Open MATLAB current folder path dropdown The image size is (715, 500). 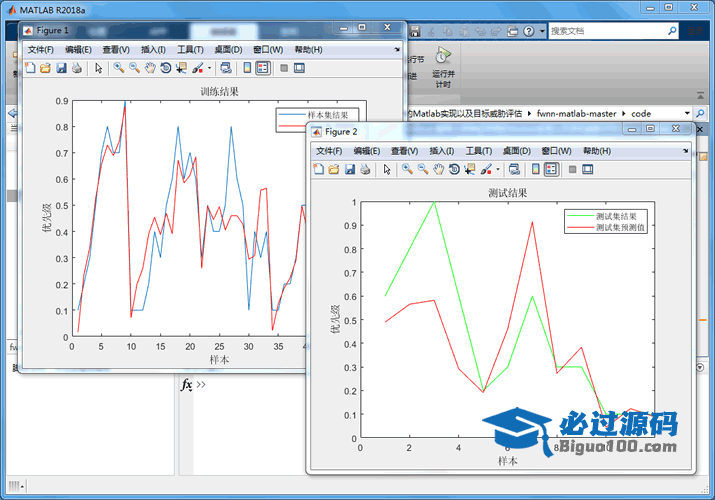pyautogui.click(x=687, y=113)
